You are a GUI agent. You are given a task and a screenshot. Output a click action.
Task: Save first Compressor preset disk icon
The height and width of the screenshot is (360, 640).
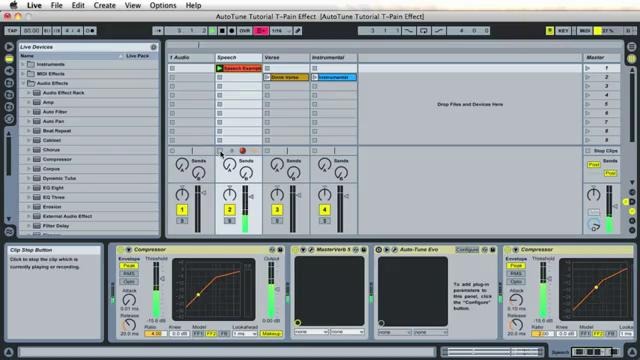tap(280, 250)
